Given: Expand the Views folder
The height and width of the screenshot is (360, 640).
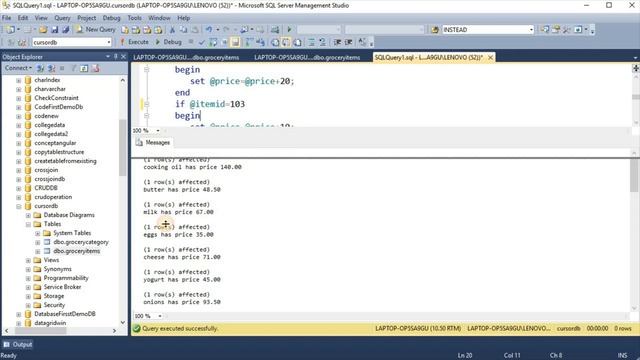Looking at the screenshot, I should click(x=28, y=260).
